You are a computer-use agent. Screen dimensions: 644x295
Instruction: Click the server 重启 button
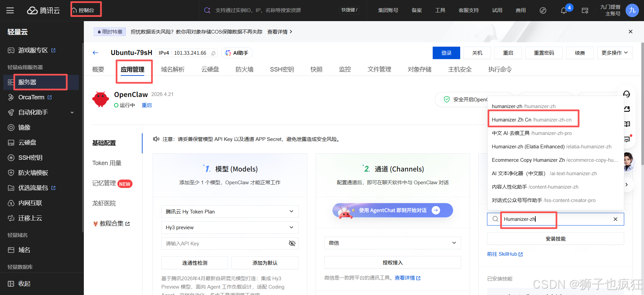508,53
